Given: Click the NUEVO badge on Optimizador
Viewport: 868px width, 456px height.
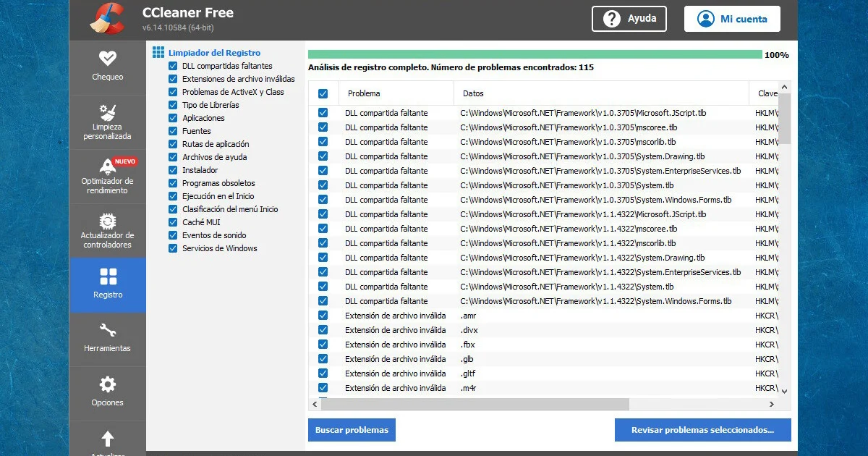Looking at the screenshot, I should pos(126,161).
